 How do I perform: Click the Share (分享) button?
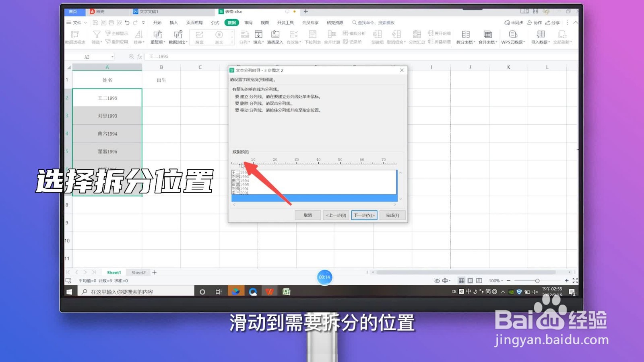pyautogui.click(x=553, y=23)
